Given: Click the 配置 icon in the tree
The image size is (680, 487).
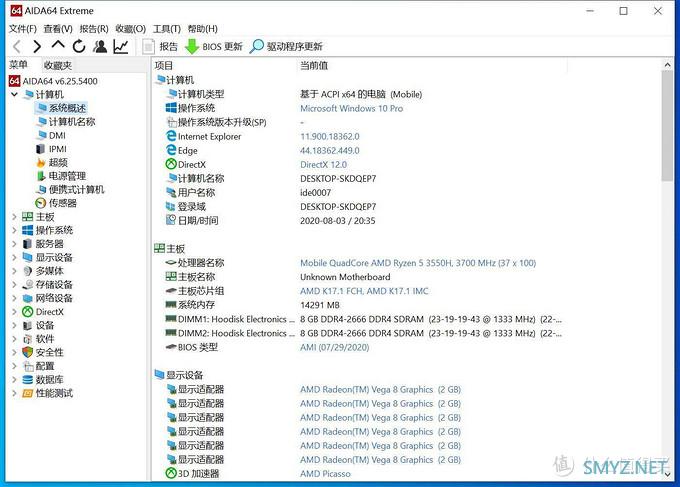Looking at the screenshot, I should tap(27, 366).
